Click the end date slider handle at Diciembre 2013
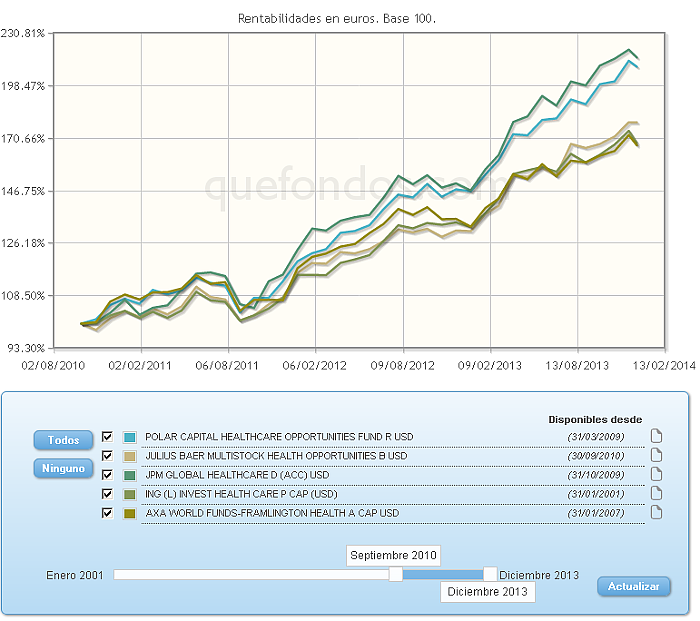 tap(490, 574)
